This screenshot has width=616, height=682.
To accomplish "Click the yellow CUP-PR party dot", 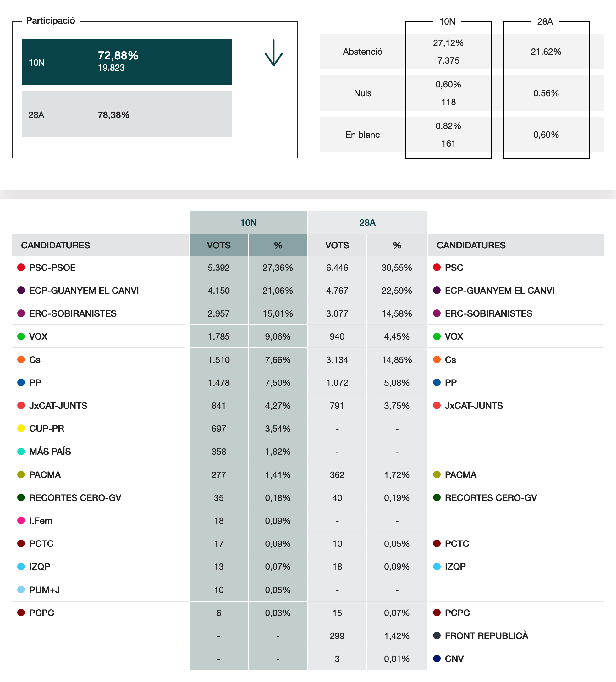I will point(21,428).
